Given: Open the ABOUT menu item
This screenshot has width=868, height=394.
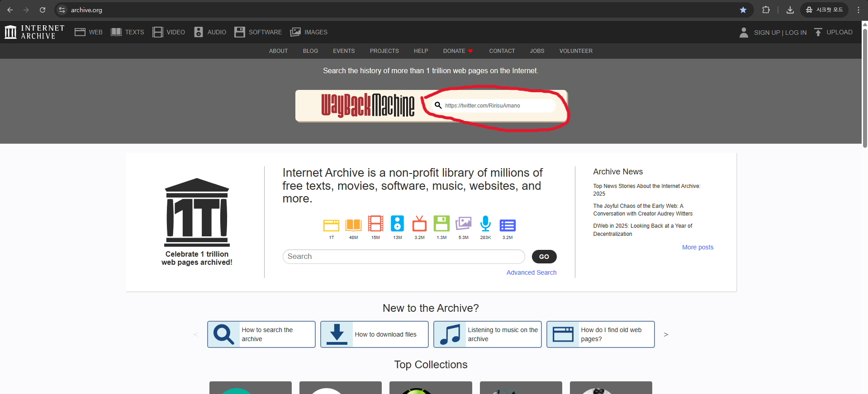Looking at the screenshot, I should (x=278, y=51).
